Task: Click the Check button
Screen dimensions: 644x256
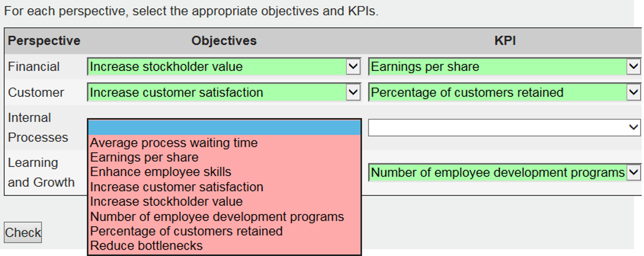Action: pos(23,232)
